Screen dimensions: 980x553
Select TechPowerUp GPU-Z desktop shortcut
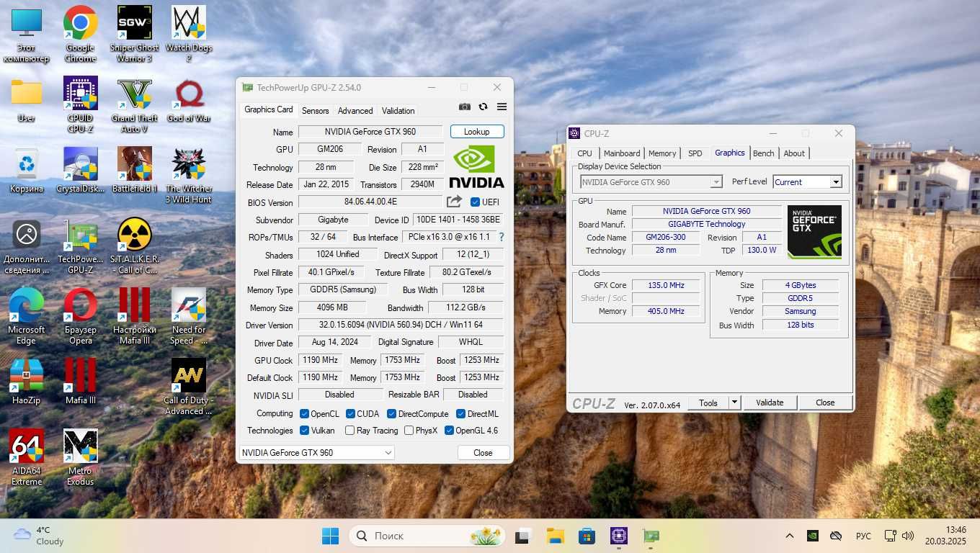[x=81, y=246]
